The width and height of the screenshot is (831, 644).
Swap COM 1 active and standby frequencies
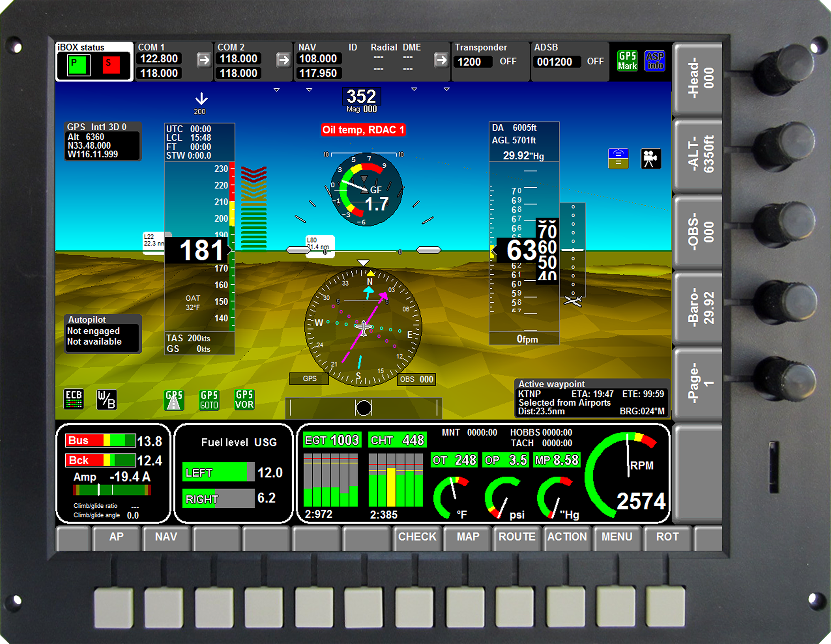point(204,60)
